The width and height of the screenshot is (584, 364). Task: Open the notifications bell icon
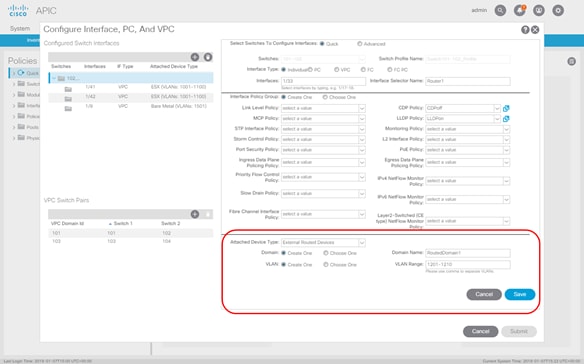(x=520, y=10)
